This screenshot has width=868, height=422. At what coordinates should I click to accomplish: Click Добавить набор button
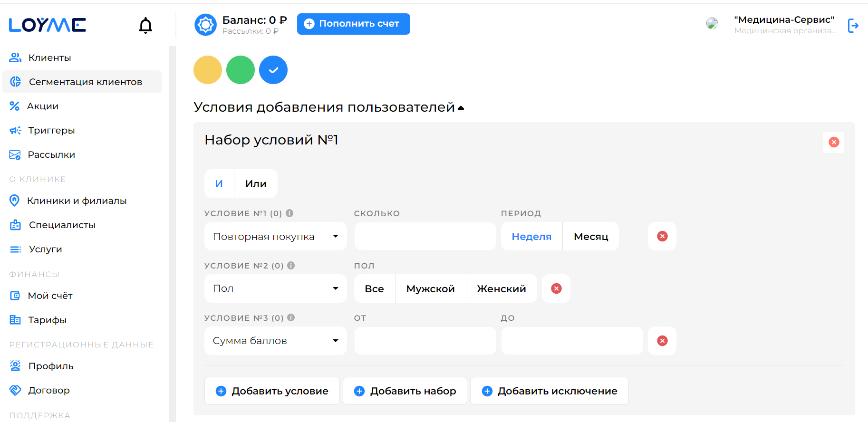point(405,391)
